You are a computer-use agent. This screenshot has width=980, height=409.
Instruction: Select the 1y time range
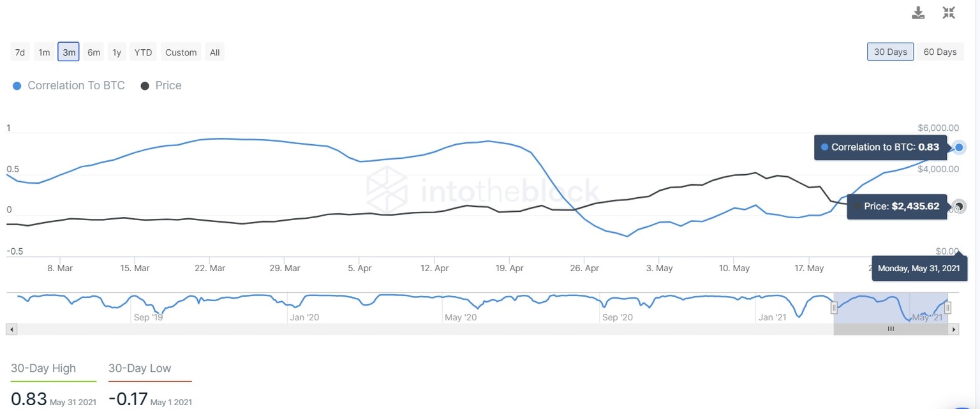point(116,52)
